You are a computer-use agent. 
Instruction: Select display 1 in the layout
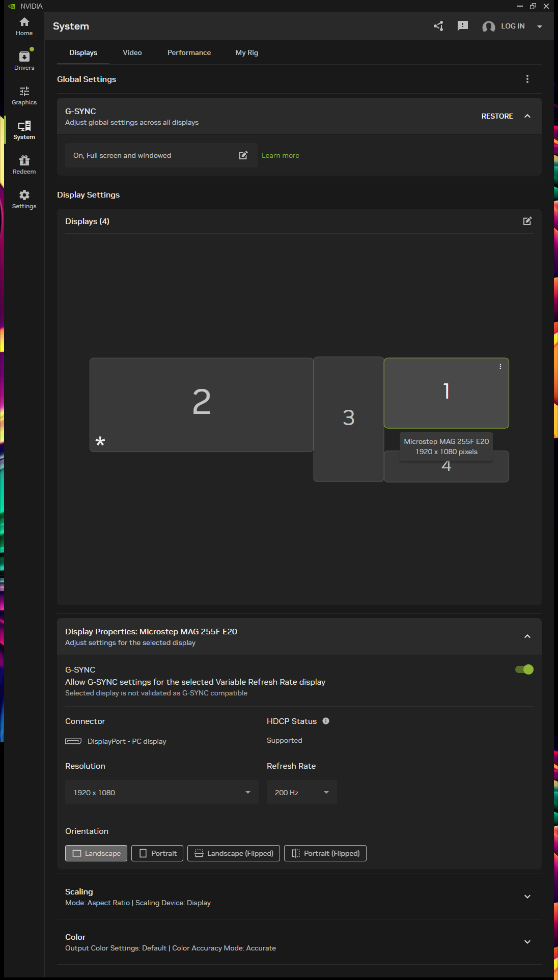(447, 393)
